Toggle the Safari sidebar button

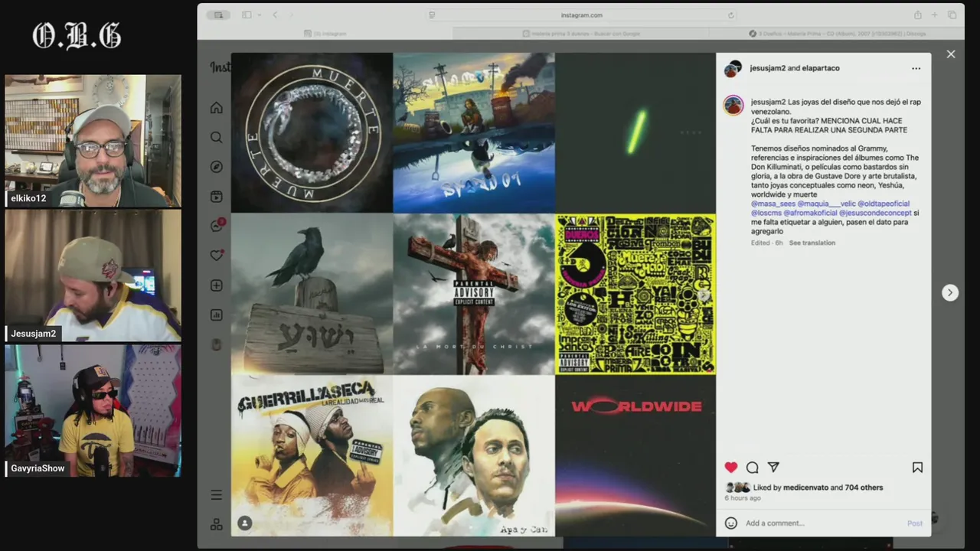coord(247,15)
